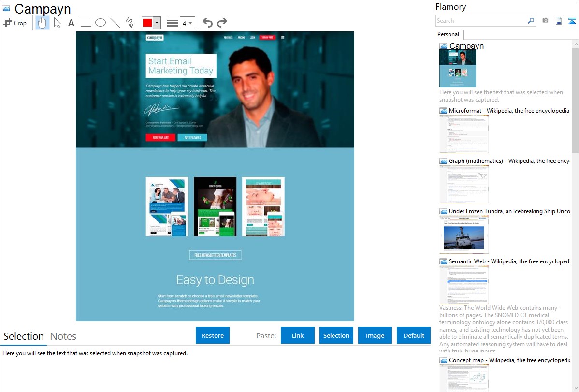579x392 pixels.
Task: Click the Graph (mathematics) title text
Action: coord(509,161)
